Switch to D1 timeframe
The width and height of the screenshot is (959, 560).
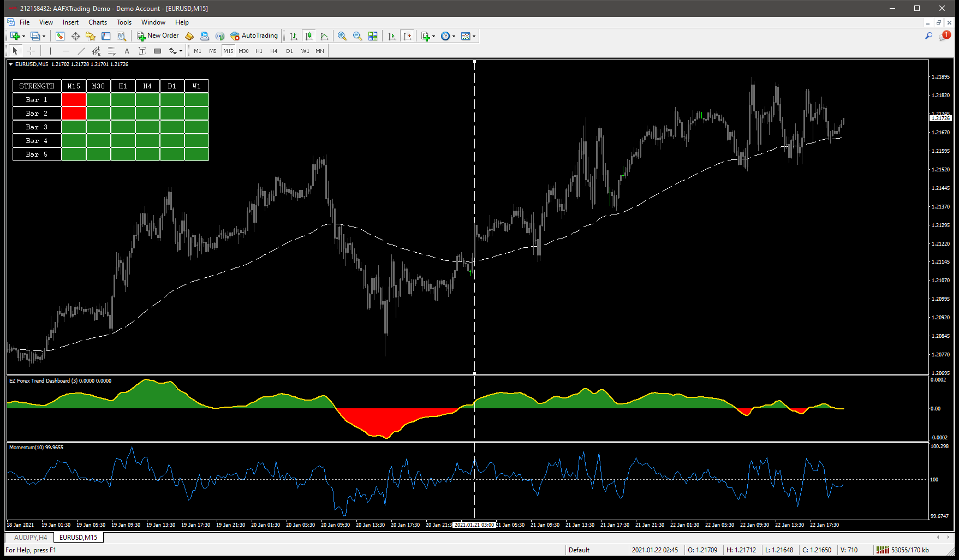(289, 51)
